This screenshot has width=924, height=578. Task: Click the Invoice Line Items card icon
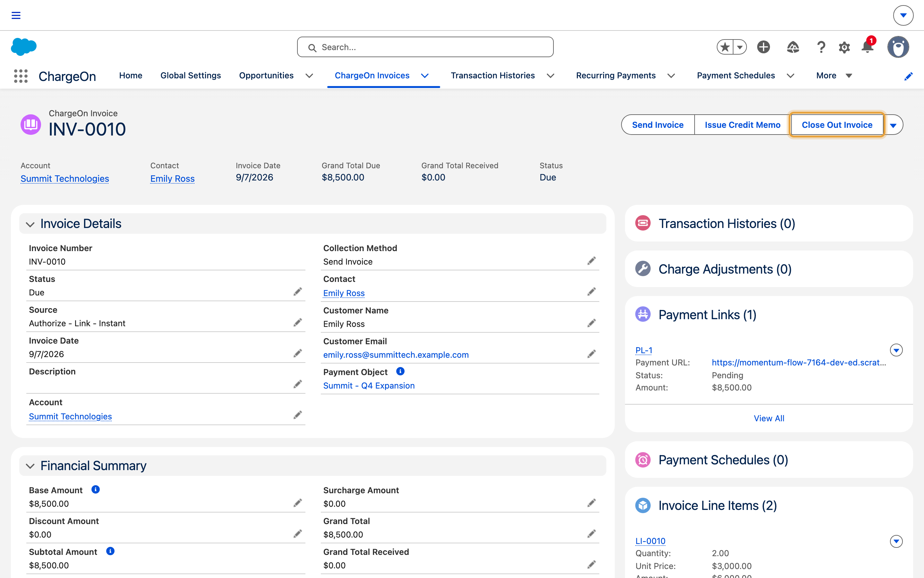point(643,505)
